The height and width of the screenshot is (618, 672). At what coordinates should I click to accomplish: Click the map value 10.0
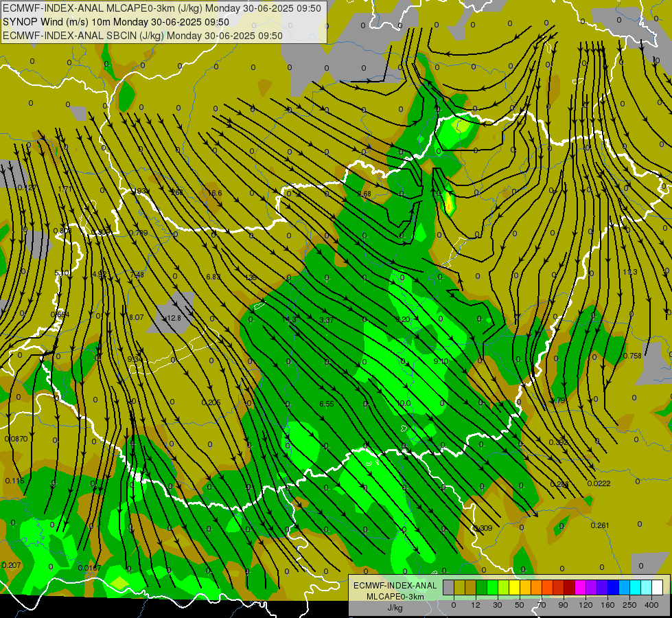tap(404, 403)
